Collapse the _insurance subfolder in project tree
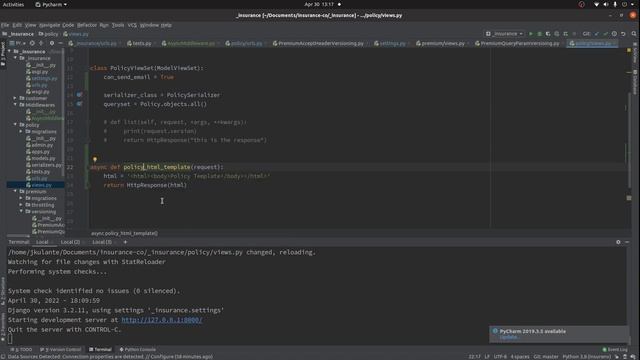This screenshot has height=360, width=640. pos(16,58)
